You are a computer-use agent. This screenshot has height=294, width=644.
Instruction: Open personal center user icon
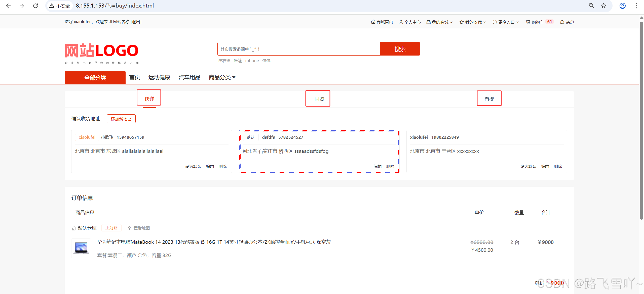point(401,22)
